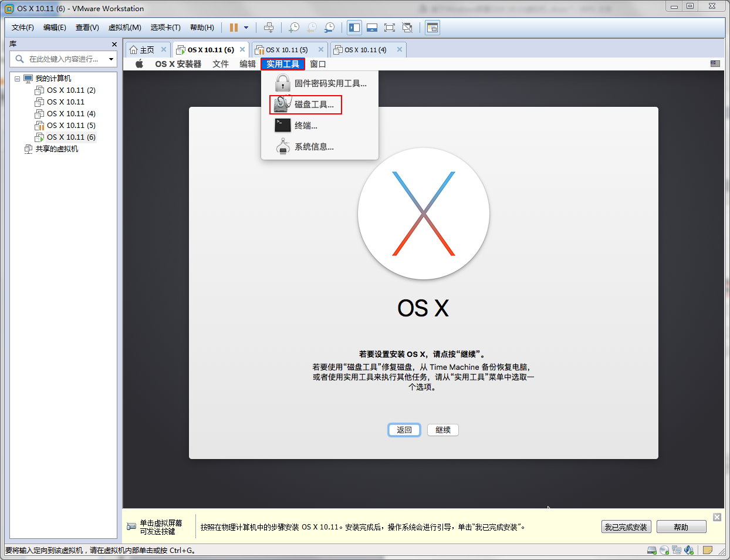Close the 实用工具 menu by clicking its title
Screen dimensions: 730x560
click(x=283, y=64)
